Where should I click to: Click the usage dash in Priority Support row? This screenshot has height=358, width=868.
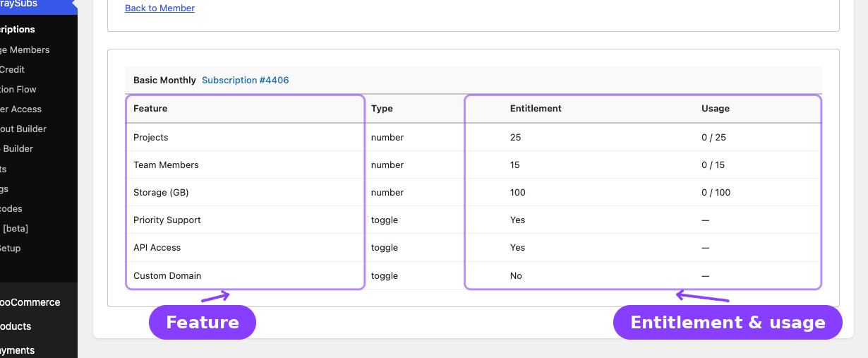tap(705, 220)
